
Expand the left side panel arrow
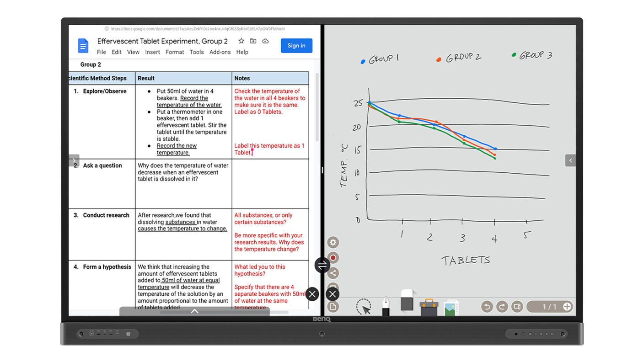pos(74,160)
